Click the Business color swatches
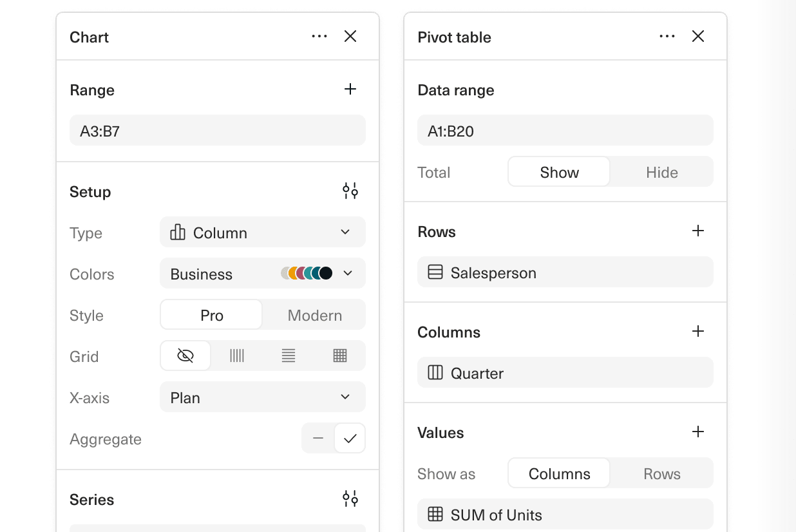The width and height of the screenshot is (796, 532). pyautogui.click(x=306, y=272)
